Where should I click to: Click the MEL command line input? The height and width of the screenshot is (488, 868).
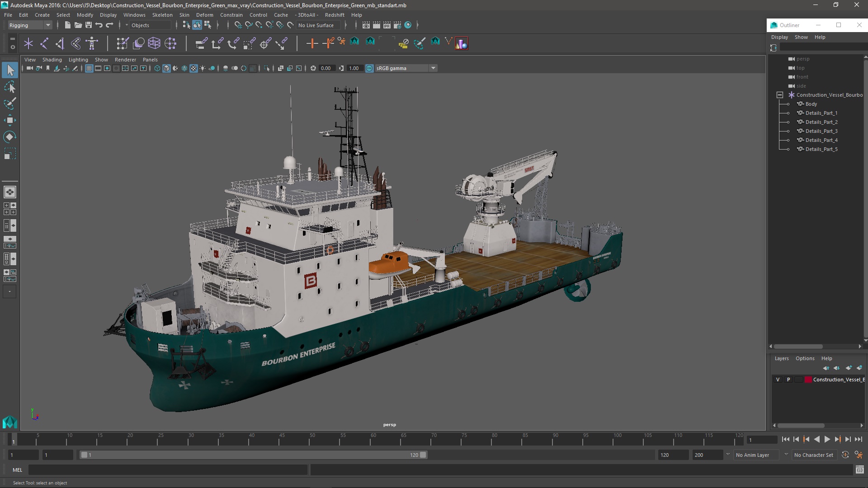[x=168, y=470]
